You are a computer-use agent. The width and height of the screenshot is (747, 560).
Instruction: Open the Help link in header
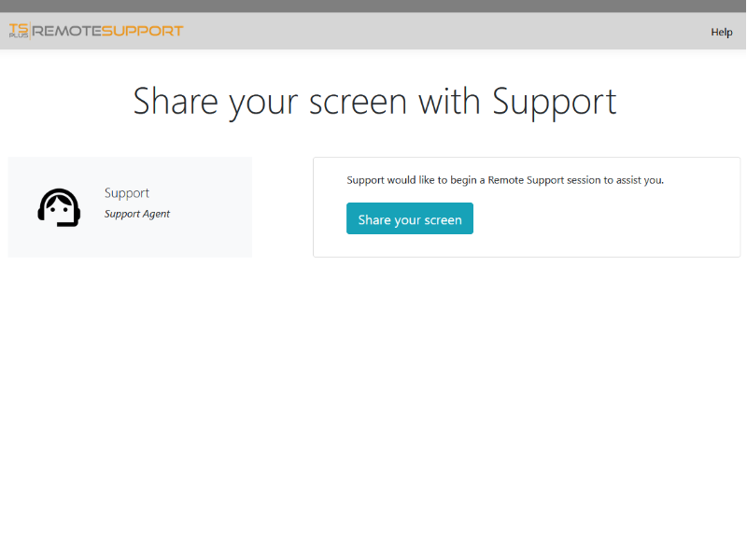click(x=721, y=32)
